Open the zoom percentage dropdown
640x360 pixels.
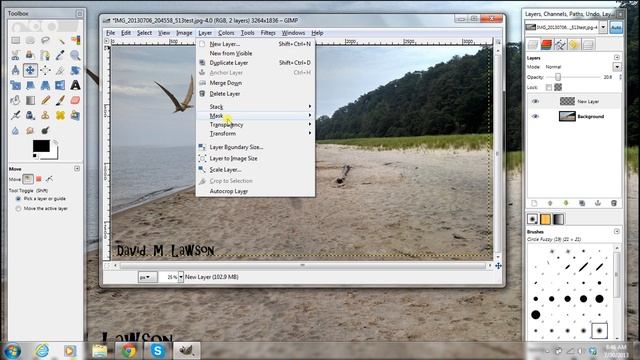click(x=180, y=277)
